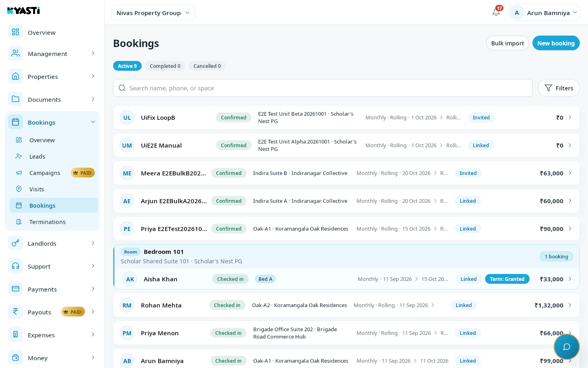
Task: Click the Payouts rupee icon
Action: tap(16, 312)
